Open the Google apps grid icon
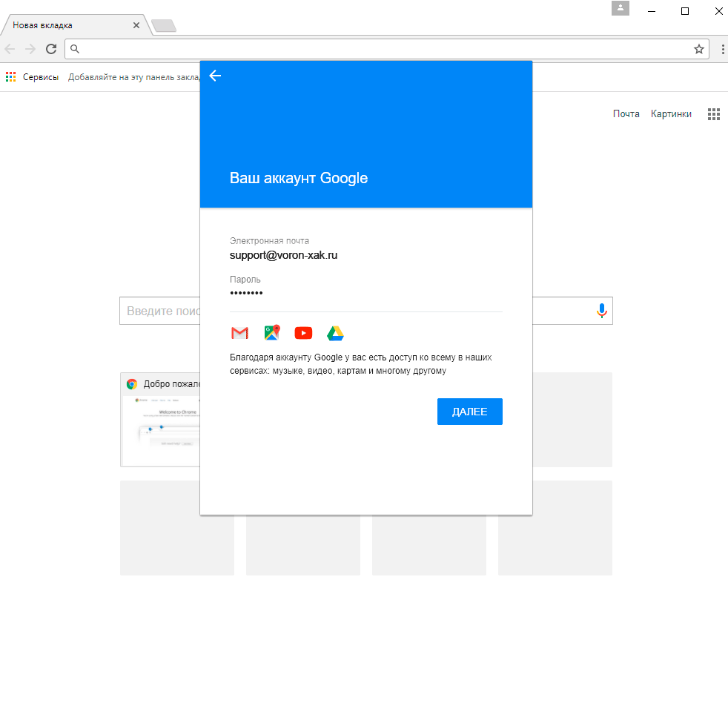 pos(713,114)
